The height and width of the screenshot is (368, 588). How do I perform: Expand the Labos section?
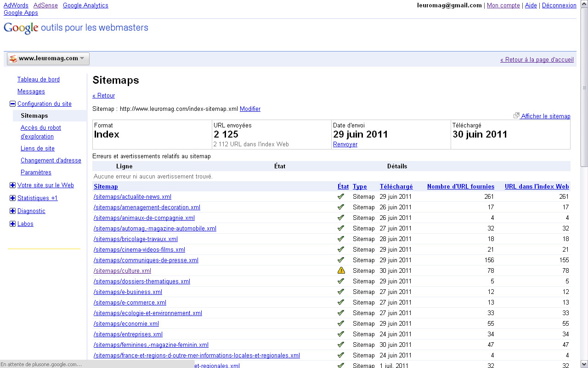12,224
